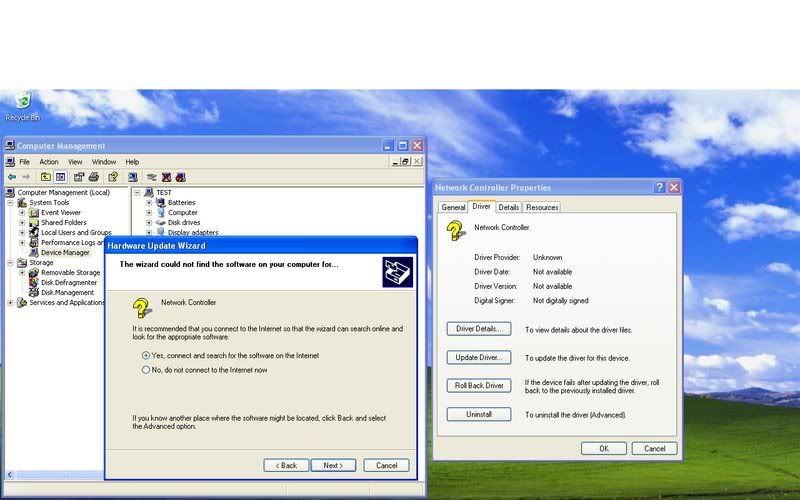
Task: Click the Up One Level folder toolbar icon
Action: (x=46, y=177)
